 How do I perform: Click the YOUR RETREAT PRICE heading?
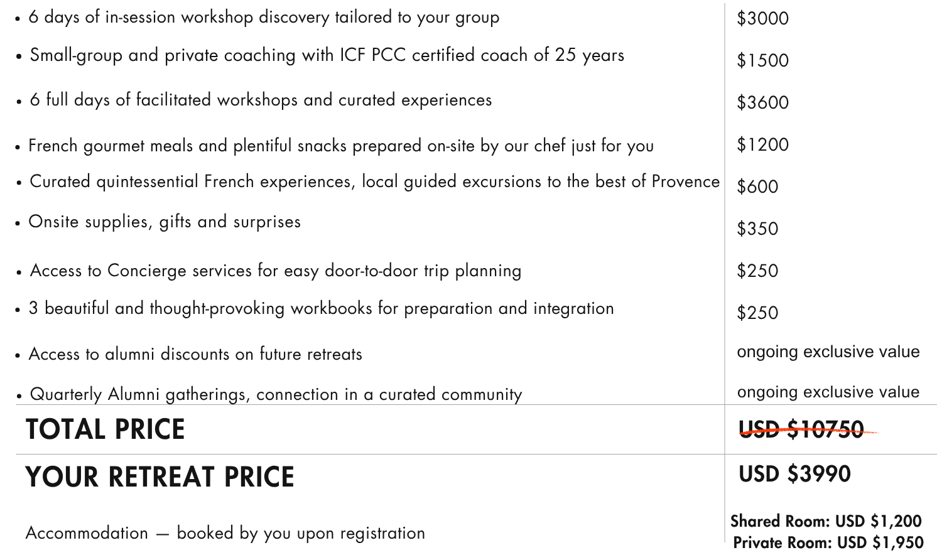[x=160, y=477]
